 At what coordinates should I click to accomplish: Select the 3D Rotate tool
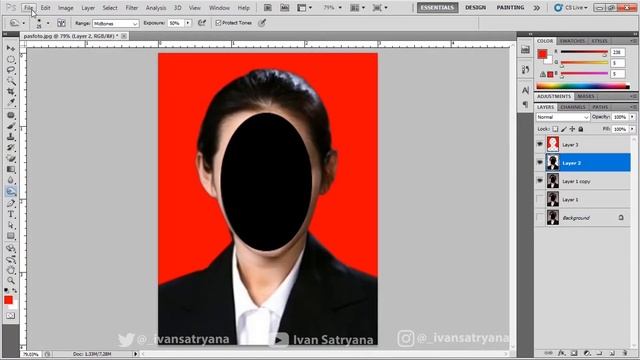11,248
